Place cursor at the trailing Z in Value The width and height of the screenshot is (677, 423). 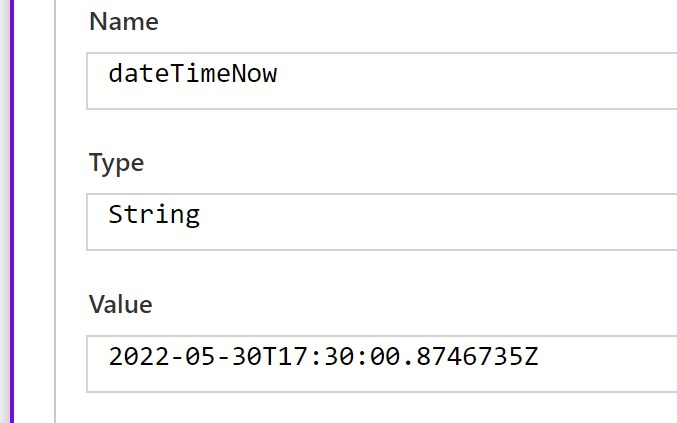tap(532, 355)
